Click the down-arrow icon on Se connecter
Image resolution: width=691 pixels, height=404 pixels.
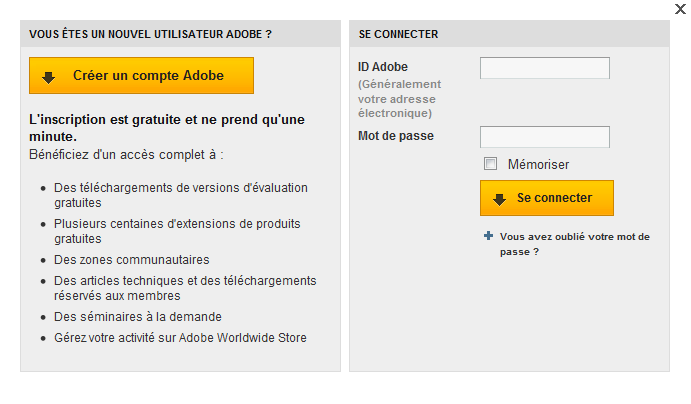(499, 199)
